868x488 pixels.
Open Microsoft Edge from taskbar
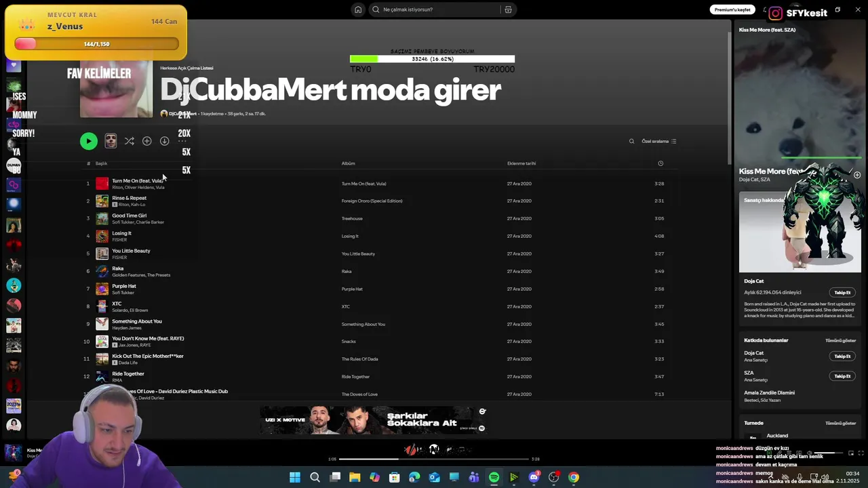point(414,477)
